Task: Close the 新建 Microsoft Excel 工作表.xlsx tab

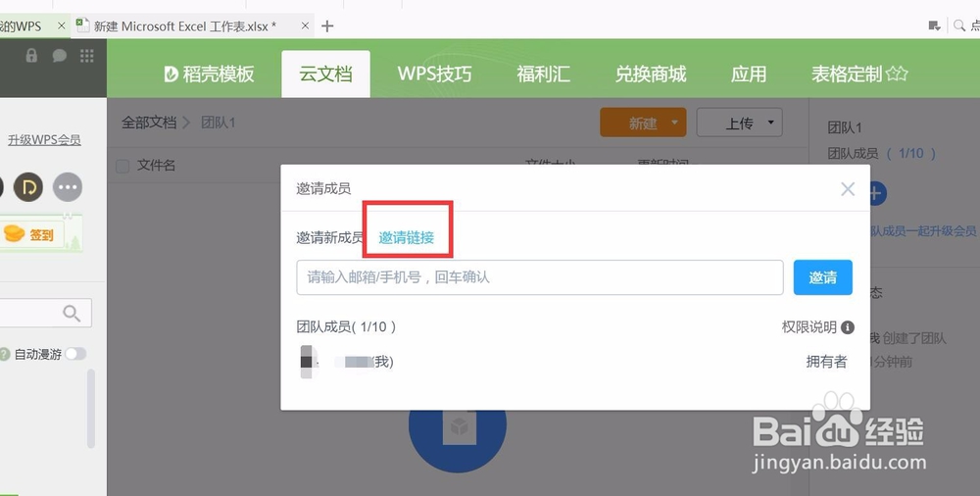Action: coord(305,25)
